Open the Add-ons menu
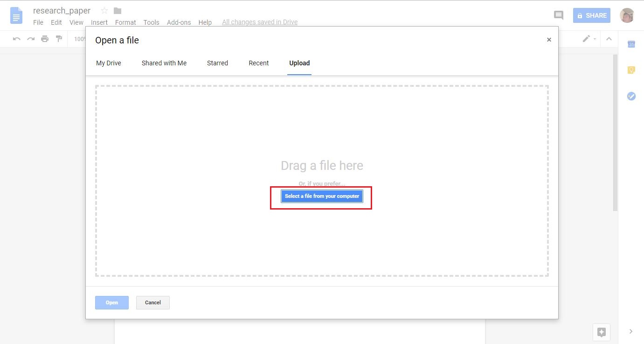The width and height of the screenshot is (644, 344). pyautogui.click(x=179, y=22)
